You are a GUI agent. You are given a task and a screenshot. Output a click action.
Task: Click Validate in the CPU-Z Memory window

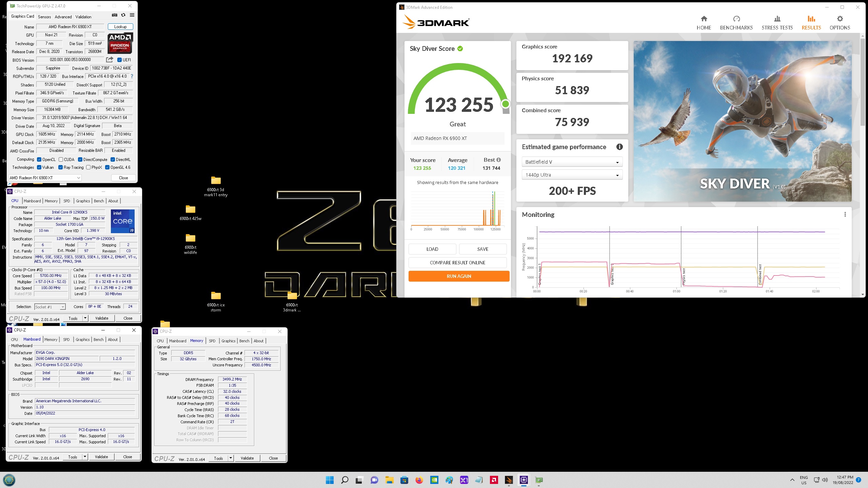(x=247, y=458)
